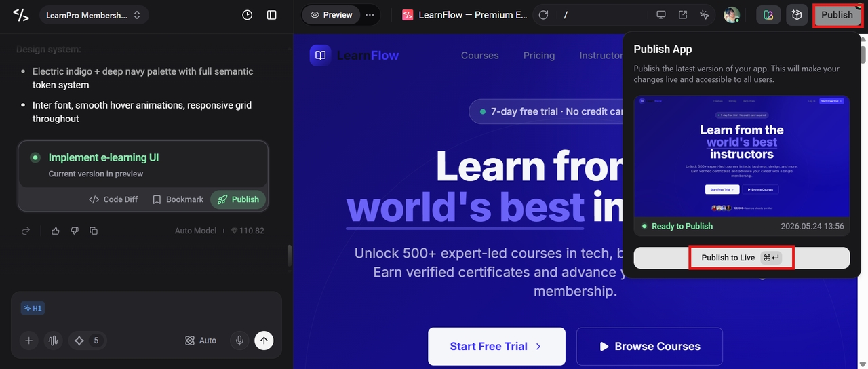Click the cube package icon in top bar
Viewport: 868px width, 369px height.
[797, 15]
